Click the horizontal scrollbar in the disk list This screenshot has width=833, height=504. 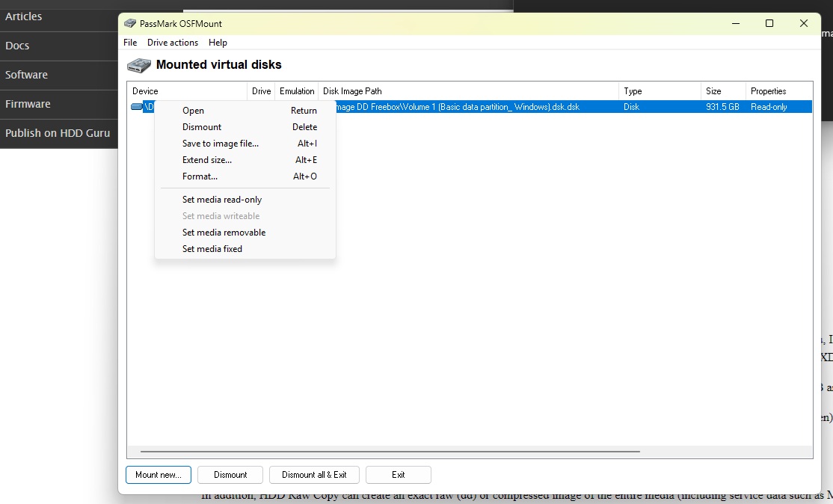390,452
